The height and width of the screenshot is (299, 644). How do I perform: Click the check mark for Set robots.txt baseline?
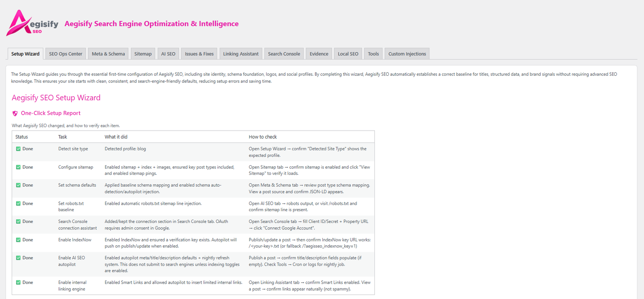(x=18, y=203)
